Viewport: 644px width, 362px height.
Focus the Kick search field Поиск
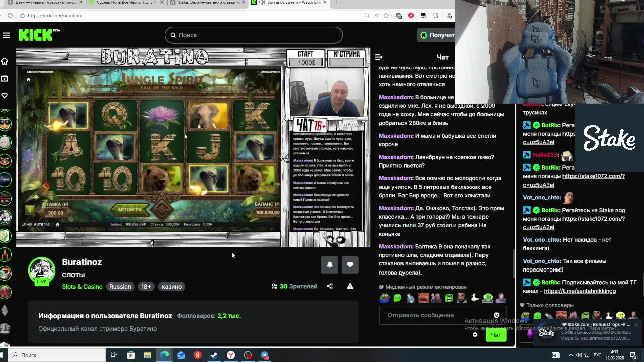(x=254, y=35)
